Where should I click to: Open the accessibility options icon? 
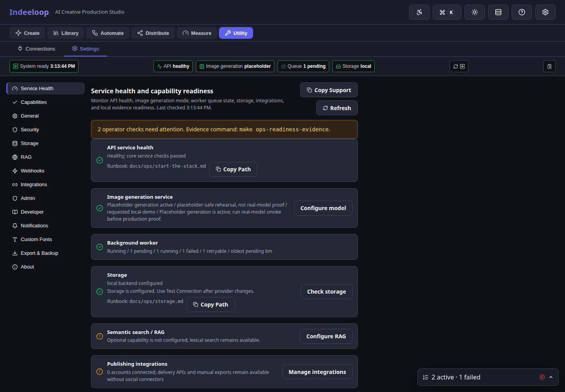(419, 12)
